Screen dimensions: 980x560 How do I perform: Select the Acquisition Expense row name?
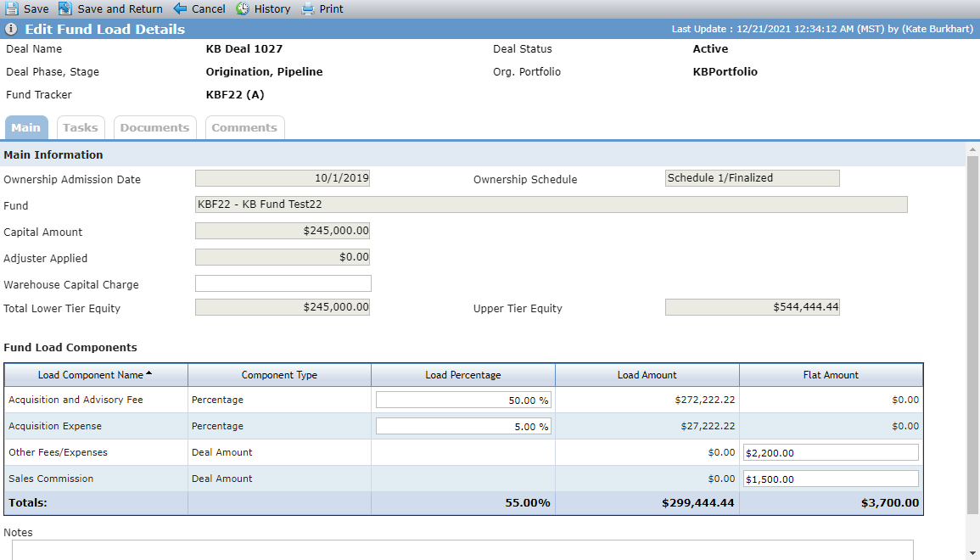point(55,426)
